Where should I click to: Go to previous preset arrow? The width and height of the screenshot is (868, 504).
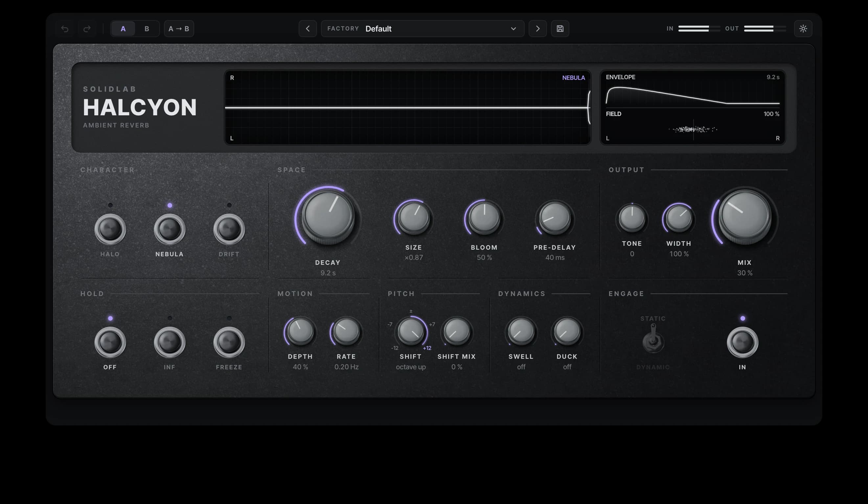[308, 29]
